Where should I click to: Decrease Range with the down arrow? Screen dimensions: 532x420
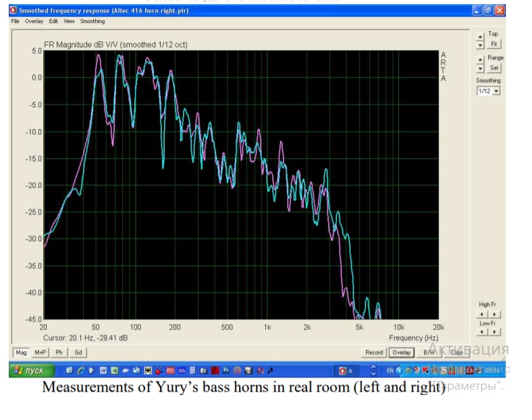click(x=480, y=68)
